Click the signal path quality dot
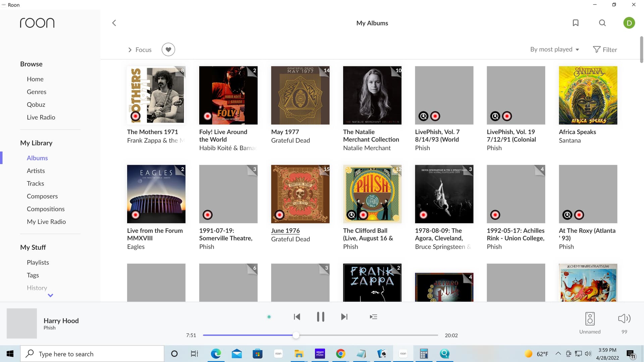This screenshot has height=362, width=644. pos(269,317)
